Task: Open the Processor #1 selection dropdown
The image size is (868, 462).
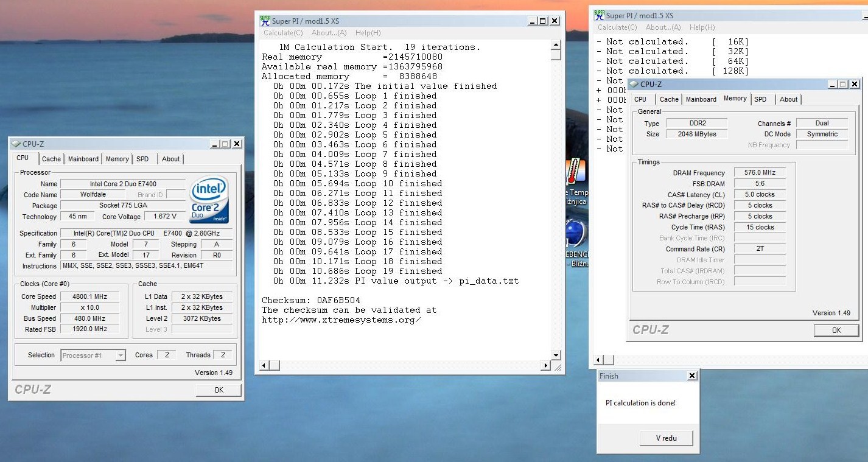Action: [93, 355]
